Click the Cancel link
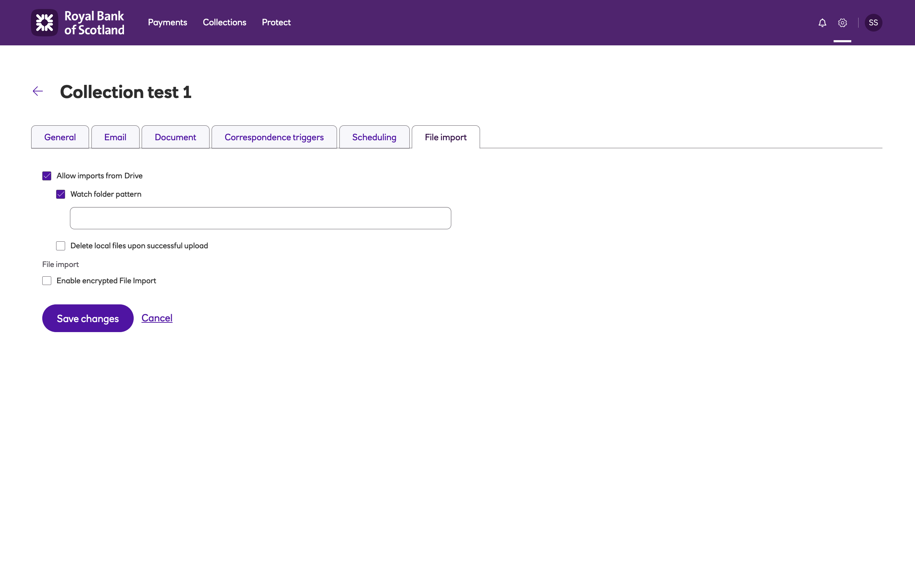This screenshot has width=915, height=588. [157, 318]
